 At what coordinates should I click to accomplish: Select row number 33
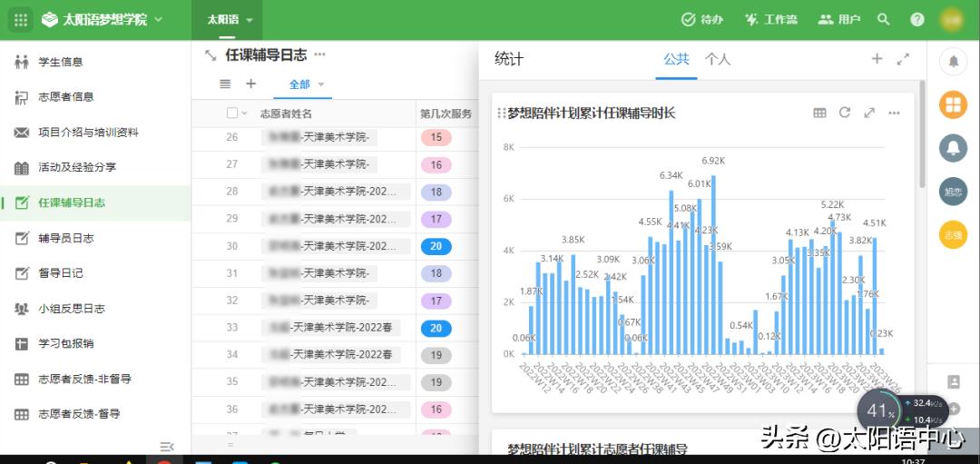pyautogui.click(x=232, y=328)
